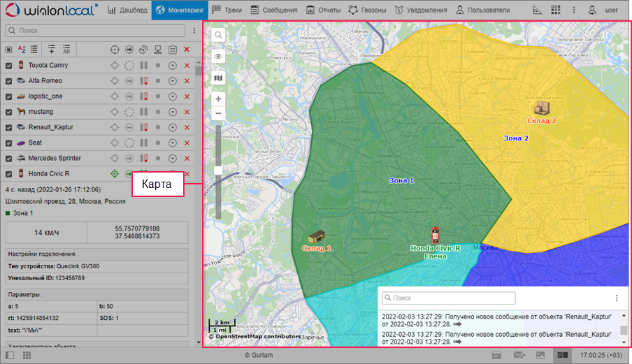This screenshot has width=632, height=364.
Task: Open the Пользователи tab
Action: 482,10
